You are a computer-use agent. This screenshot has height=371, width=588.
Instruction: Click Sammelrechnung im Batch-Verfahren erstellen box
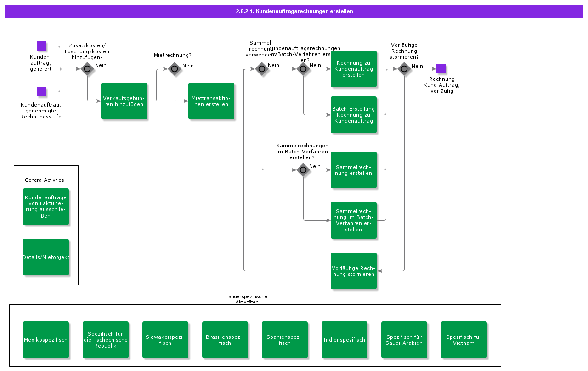click(x=354, y=220)
